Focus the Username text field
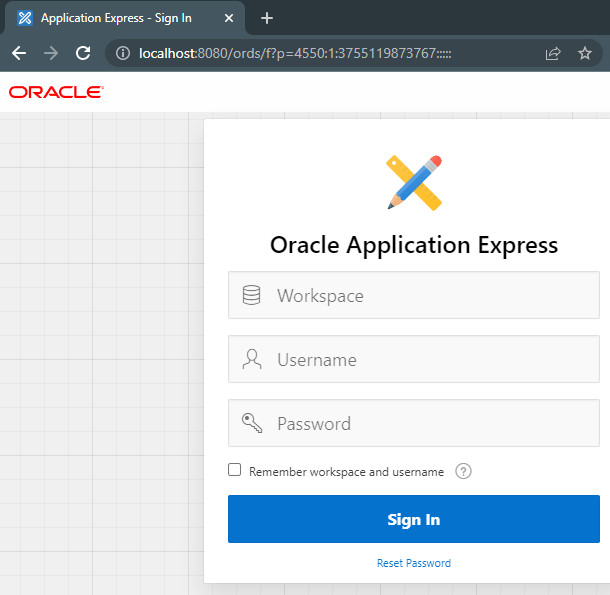 tap(430, 359)
